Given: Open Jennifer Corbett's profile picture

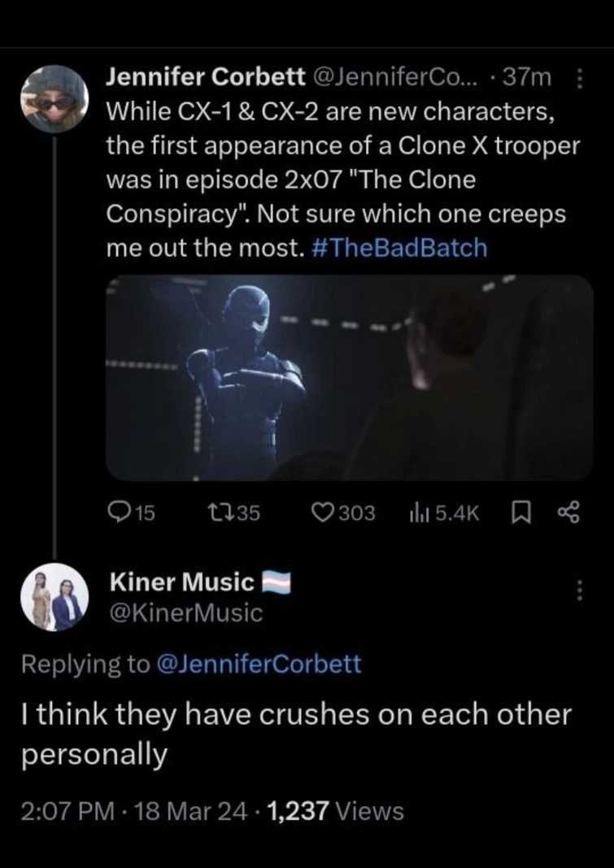Looking at the screenshot, I should point(54,98).
